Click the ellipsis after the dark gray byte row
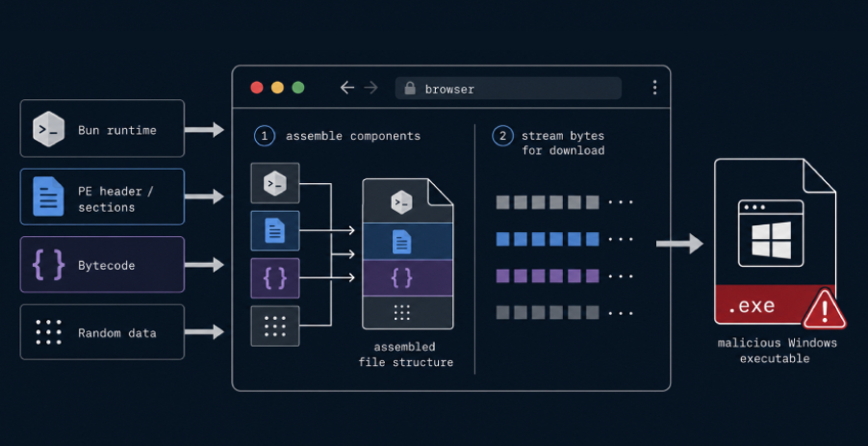Viewport: 868px width, 446px height. pyautogui.click(x=621, y=313)
